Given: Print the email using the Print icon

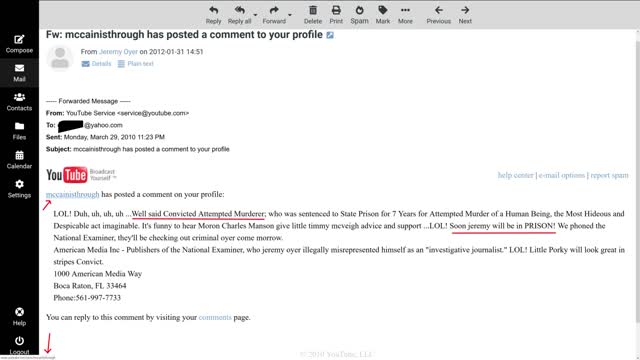Looking at the screenshot, I should [336, 15].
